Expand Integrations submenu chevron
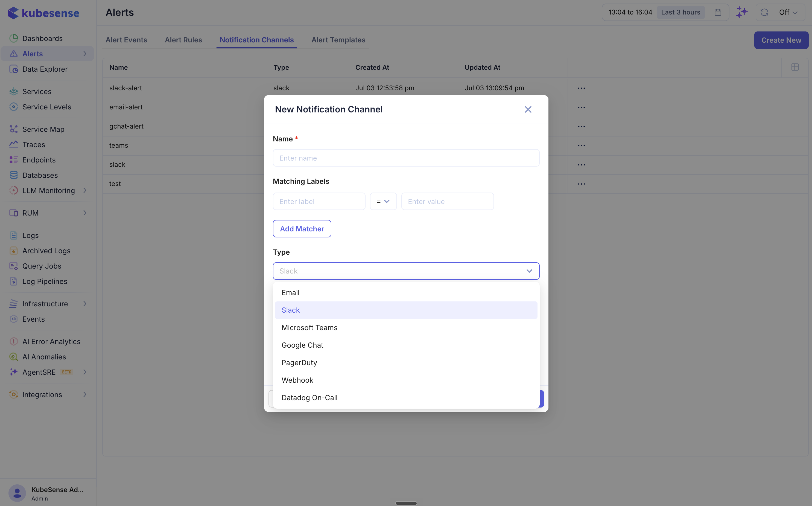 coord(84,395)
